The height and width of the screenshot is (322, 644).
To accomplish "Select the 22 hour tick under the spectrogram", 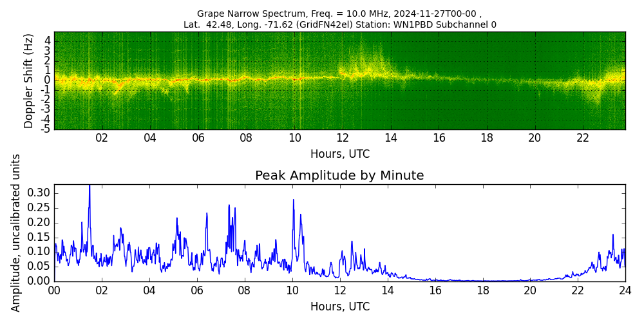I will (582, 138).
